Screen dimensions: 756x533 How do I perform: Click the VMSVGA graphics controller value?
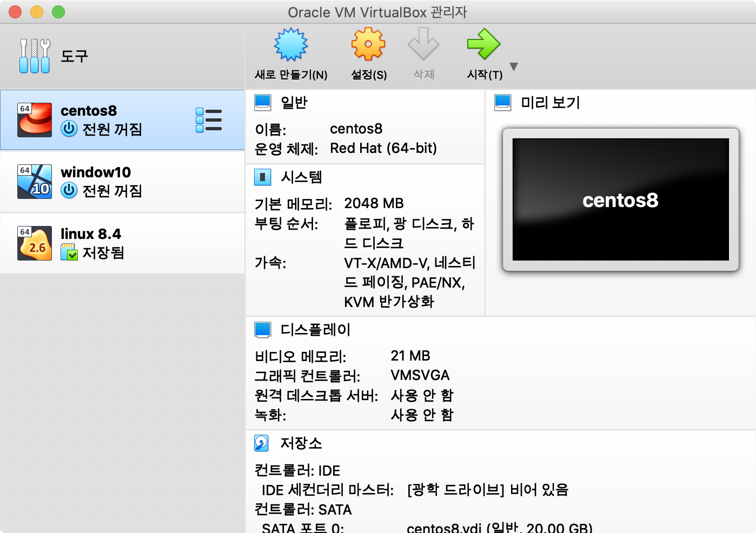pos(420,375)
